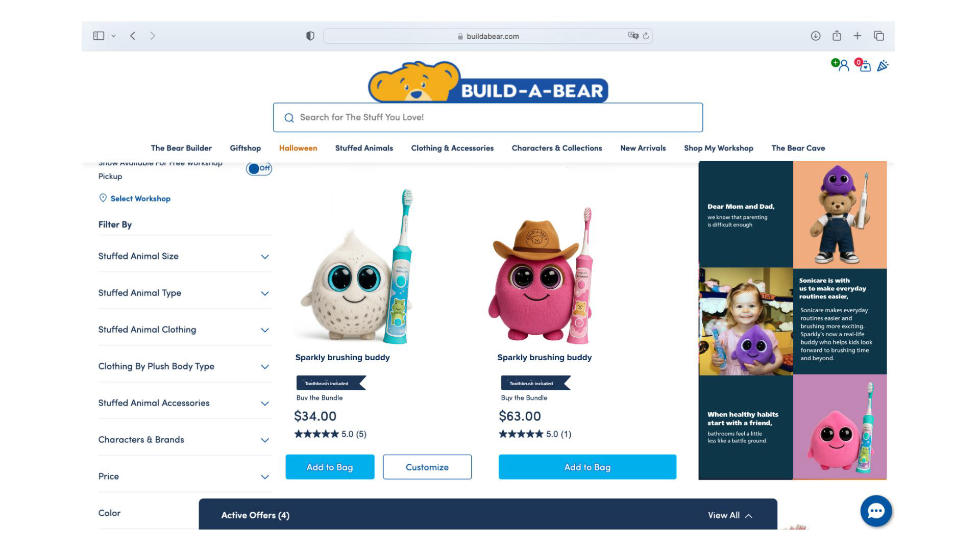Viewport: 980px width, 551px height.
Task: Reload the page with refresh icon
Action: point(646,36)
